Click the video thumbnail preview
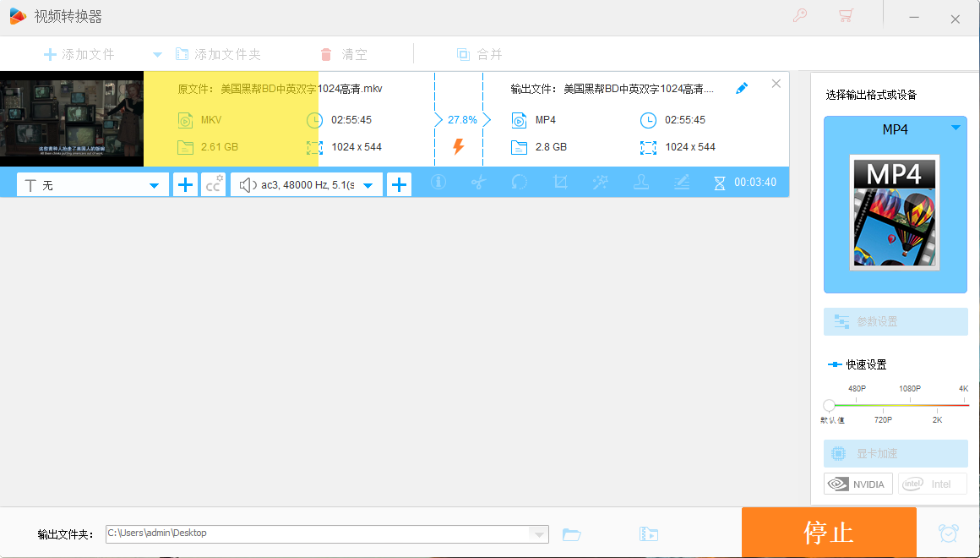 point(72,119)
